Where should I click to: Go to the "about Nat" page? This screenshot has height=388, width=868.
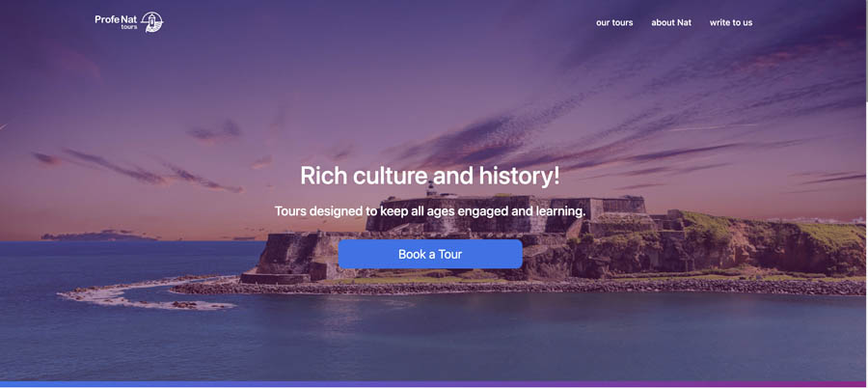(671, 23)
